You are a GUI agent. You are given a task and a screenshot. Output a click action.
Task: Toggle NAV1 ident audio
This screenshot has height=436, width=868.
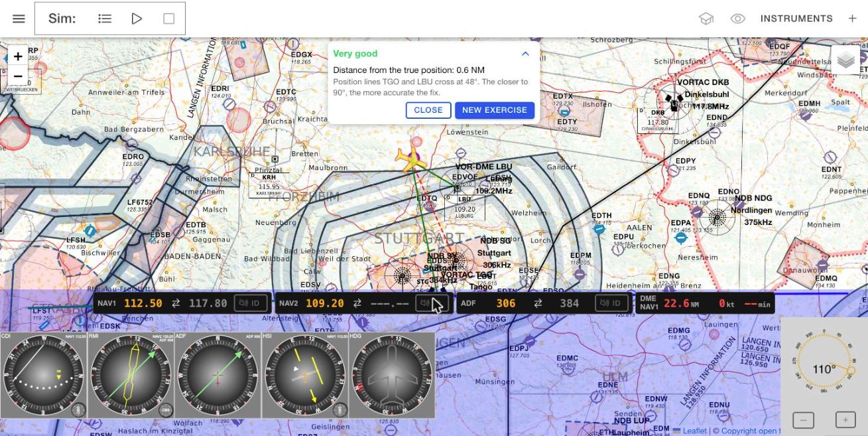(x=251, y=303)
